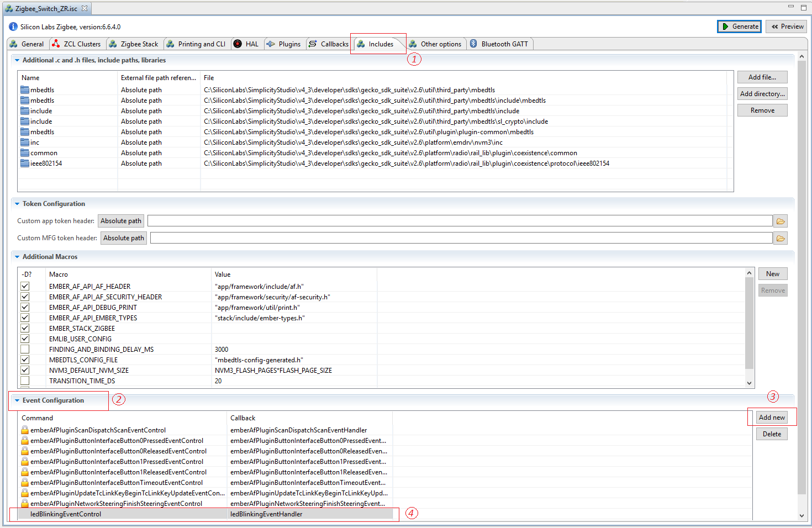Viewport: 812px width, 528px height.
Task: Click the Macro column header
Action: [x=129, y=274]
